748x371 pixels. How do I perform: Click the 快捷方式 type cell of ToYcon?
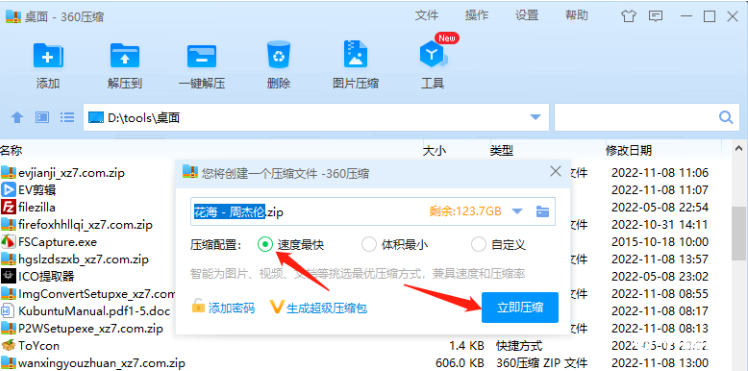coord(519,345)
